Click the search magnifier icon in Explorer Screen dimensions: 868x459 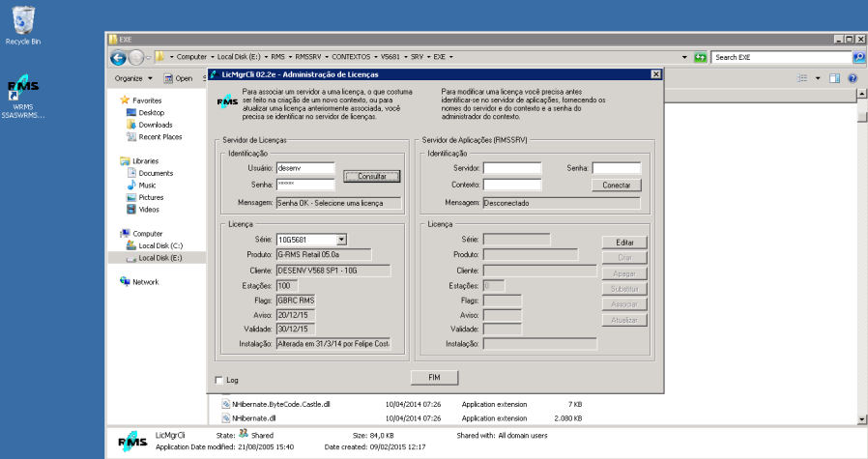coord(858,57)
